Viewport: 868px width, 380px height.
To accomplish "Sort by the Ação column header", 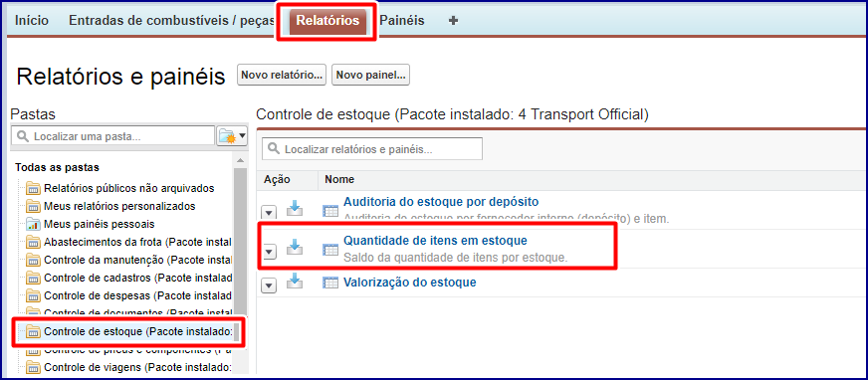I will coord(277,180).
